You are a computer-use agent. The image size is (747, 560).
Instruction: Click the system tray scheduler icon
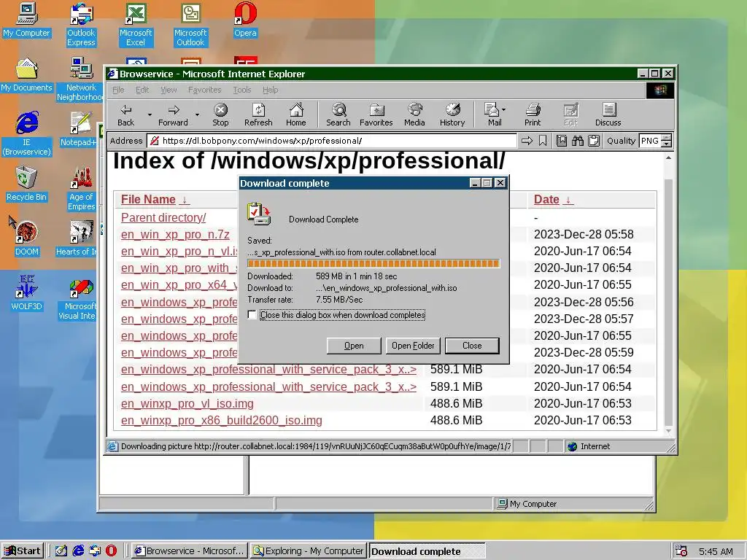click(681, 551)
